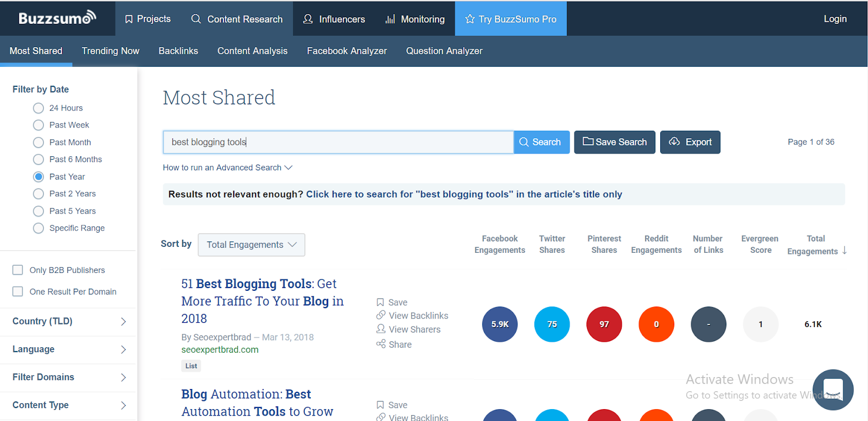Click the BuzzSumo logo

pyautogui.click(x=58, y=18)
